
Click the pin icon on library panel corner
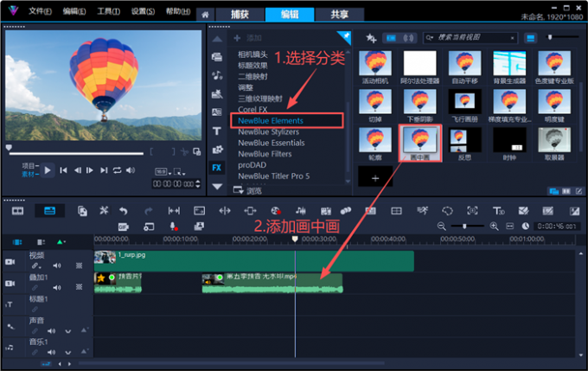coord(346,36)
